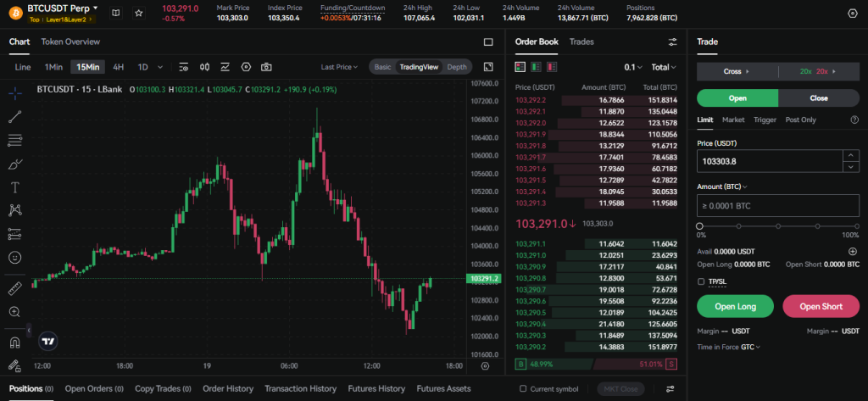Open the BTCUSDT Perp pair dropdown
868x401 pixels.
tap(63, 8)
